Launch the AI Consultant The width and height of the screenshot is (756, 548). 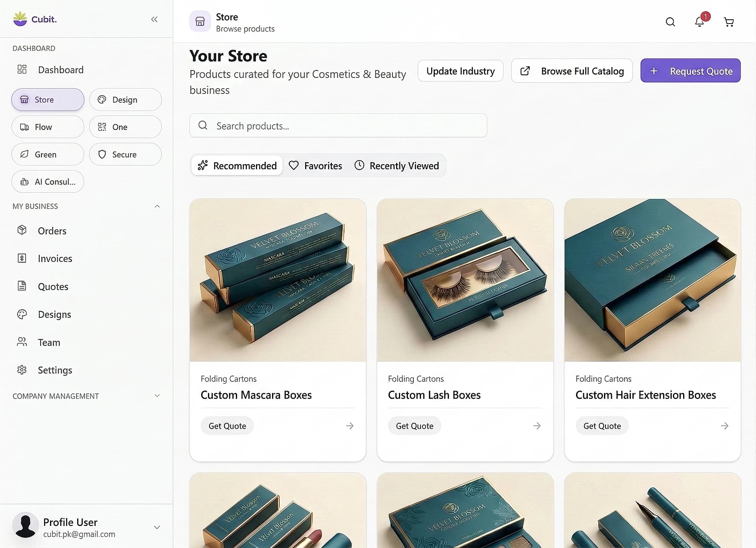[x=48, y=181]
